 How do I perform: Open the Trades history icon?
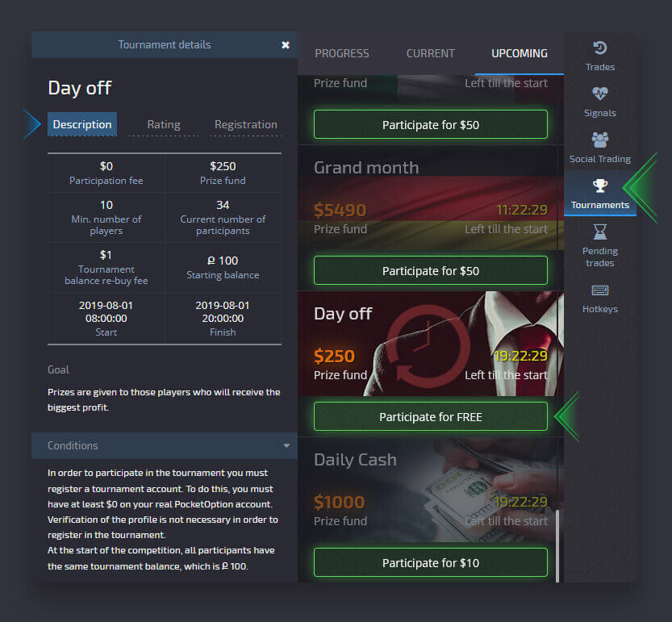point(599,48)
